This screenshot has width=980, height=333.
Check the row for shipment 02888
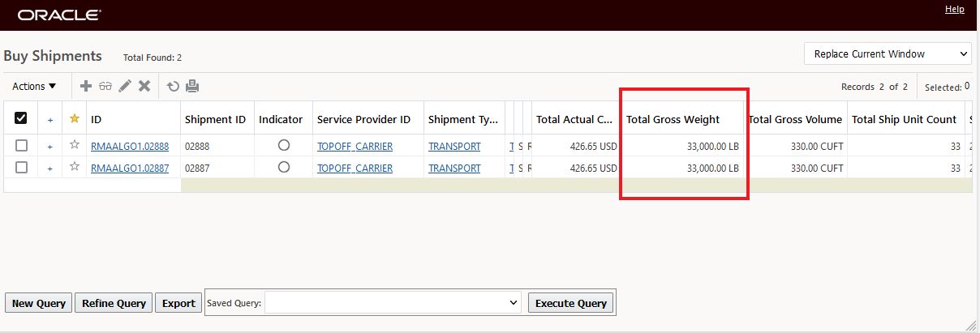[22, 146]
